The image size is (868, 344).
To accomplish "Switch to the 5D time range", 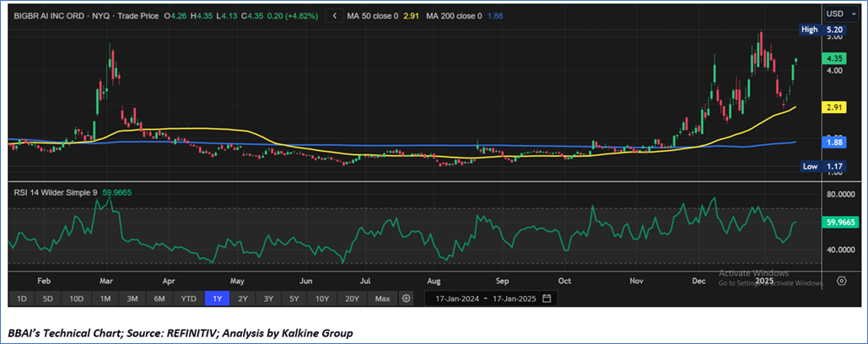I will (x=49, y=298).
